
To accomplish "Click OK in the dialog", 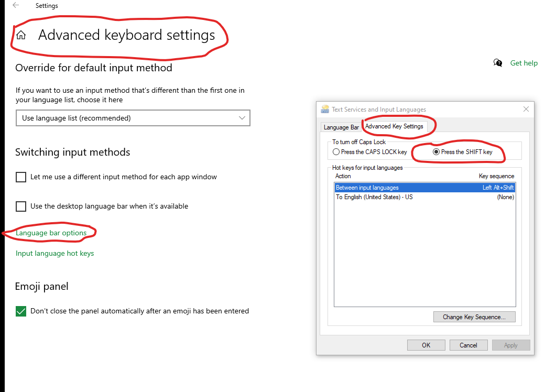I will [426, 345].
